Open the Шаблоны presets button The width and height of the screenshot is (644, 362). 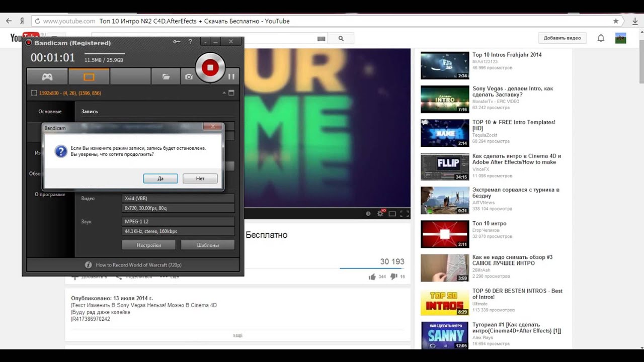tap(208, 245)
